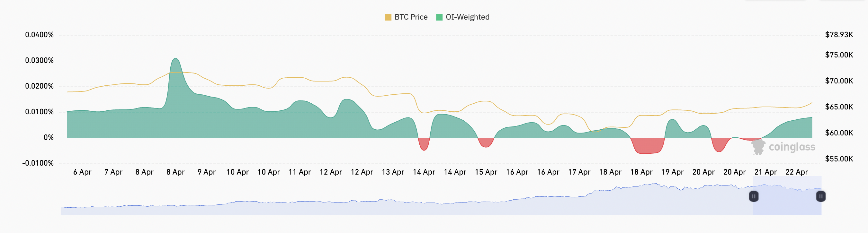Click the green OI-Weighted legend swatch

439,17
